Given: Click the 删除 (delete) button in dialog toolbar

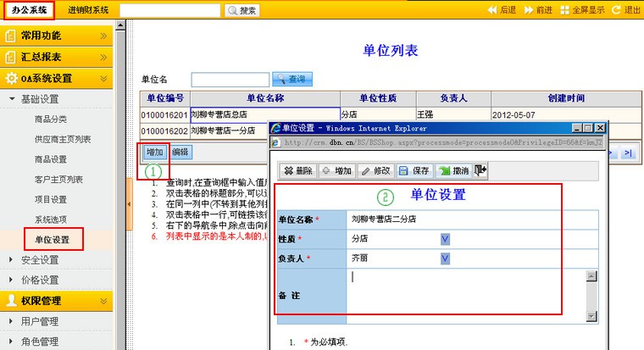Looking at the screenshot, I should 297,170.
